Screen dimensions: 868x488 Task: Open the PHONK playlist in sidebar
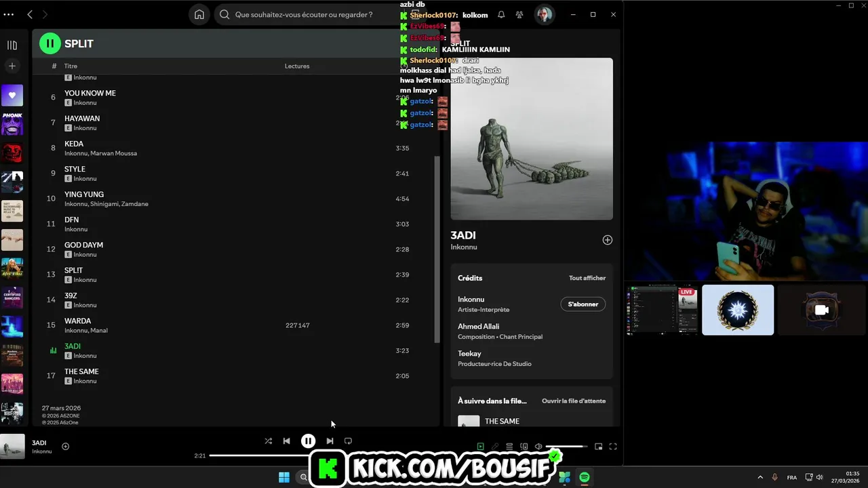pyautogui.click(x=12, y=124)
